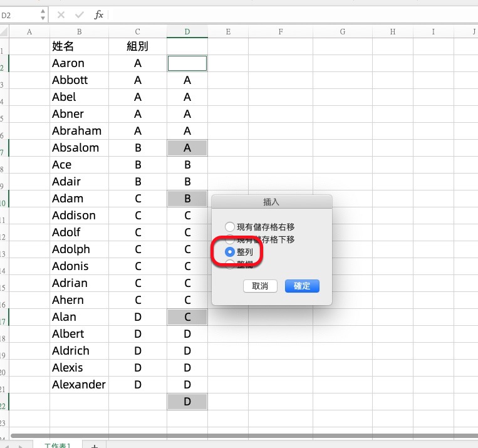This screenshot has width=478, height=448.
Task: Click the cell containing Abraham
Action: [x=80, y=131]
